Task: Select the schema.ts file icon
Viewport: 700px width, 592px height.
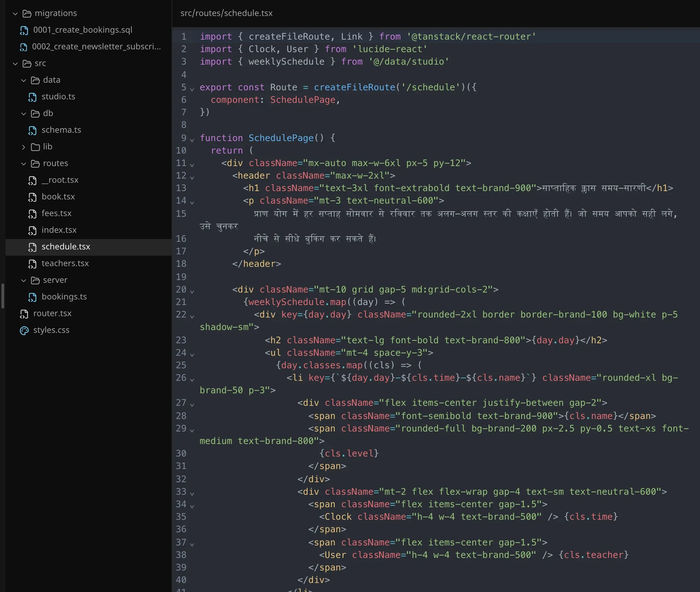Action: click(x=32, y=130)
